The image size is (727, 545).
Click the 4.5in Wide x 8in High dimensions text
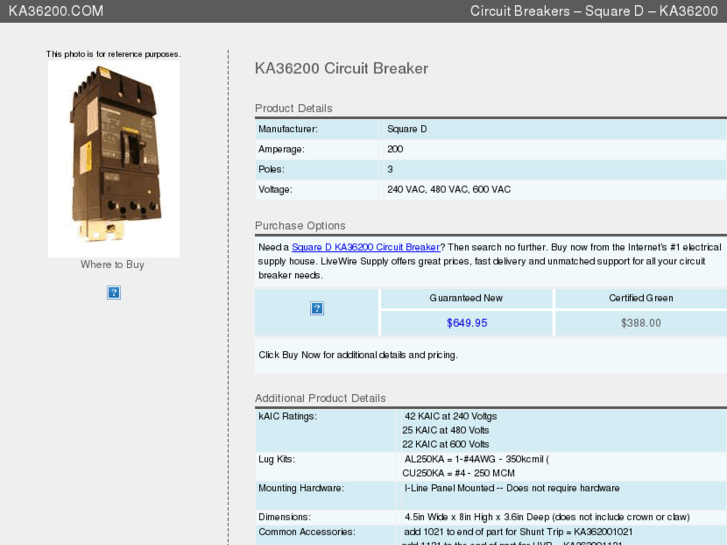[x=547, y=517]
